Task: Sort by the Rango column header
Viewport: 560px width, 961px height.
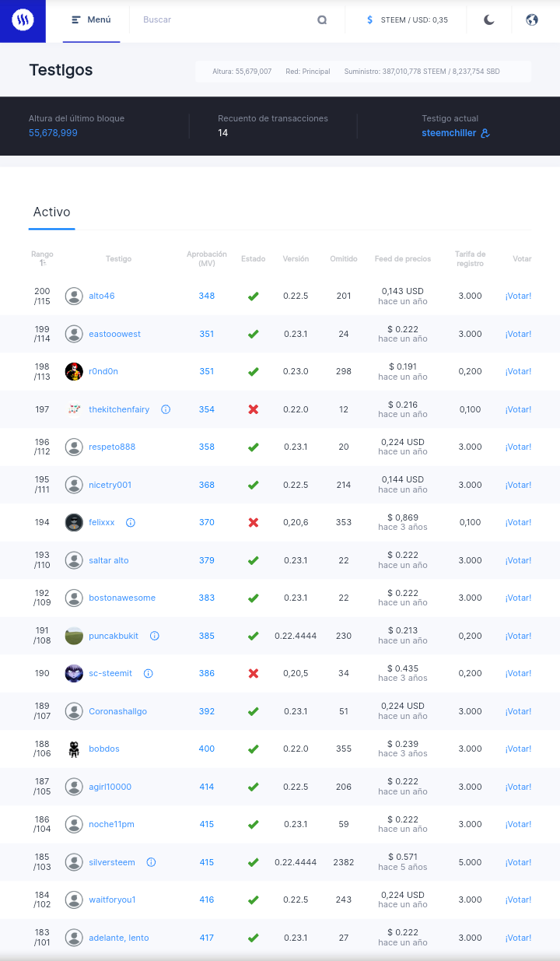Action: coord(42,258)
